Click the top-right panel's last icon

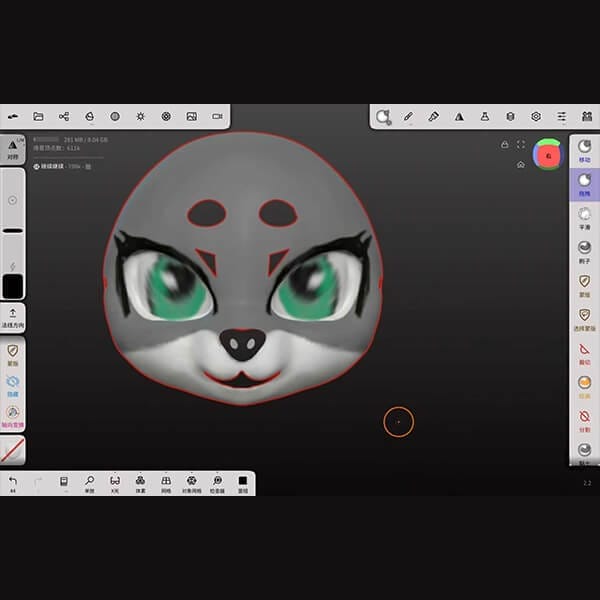click(x=587, y=116)
